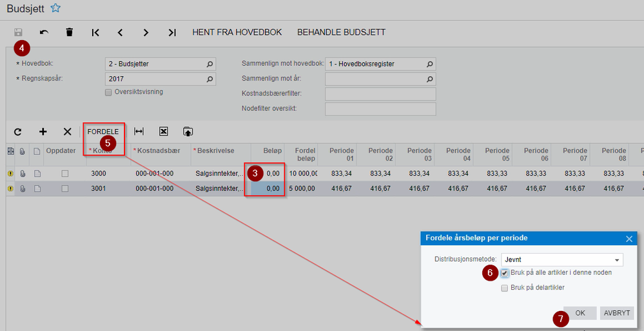The height and width of the screenshot is (331, 644).
Task: Click the save disk icon
Action: (18, 32)
